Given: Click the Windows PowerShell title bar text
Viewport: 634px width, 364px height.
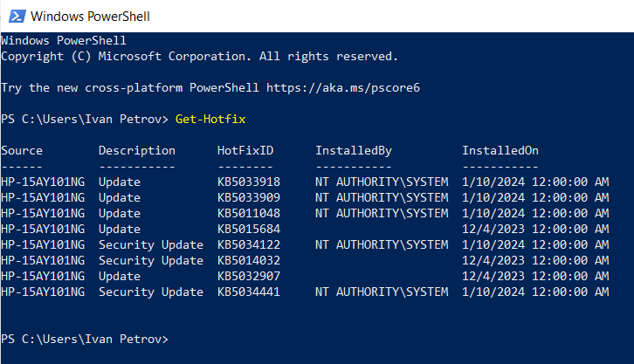Looking at the screenshot, I should click(x=89, y=16).
